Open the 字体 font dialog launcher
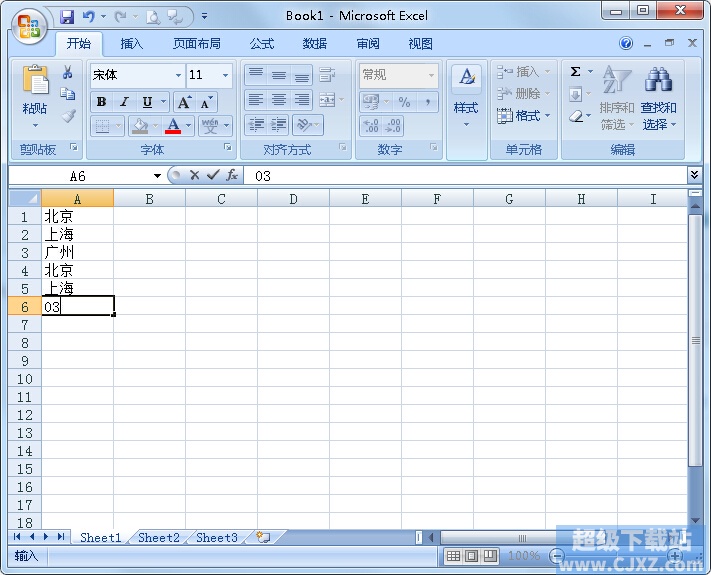Image resolution: width=711 pixels, height=575 pixels. [228, 147]
